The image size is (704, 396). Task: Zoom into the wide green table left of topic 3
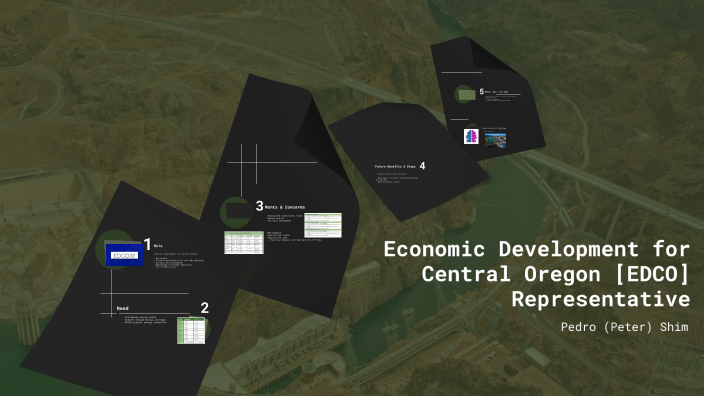coord(244,242)
